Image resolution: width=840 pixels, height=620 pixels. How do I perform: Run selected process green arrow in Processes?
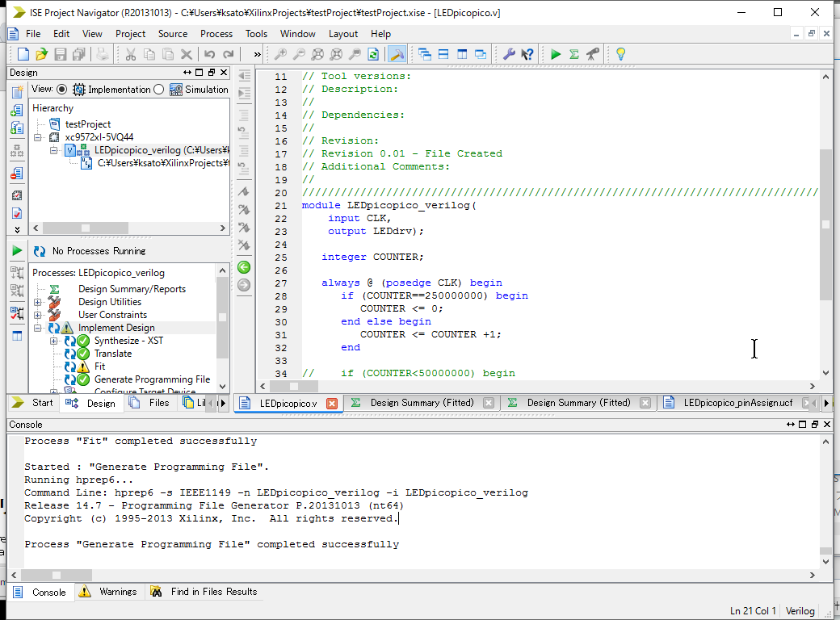pyautogui.click(x=17, y=250)
